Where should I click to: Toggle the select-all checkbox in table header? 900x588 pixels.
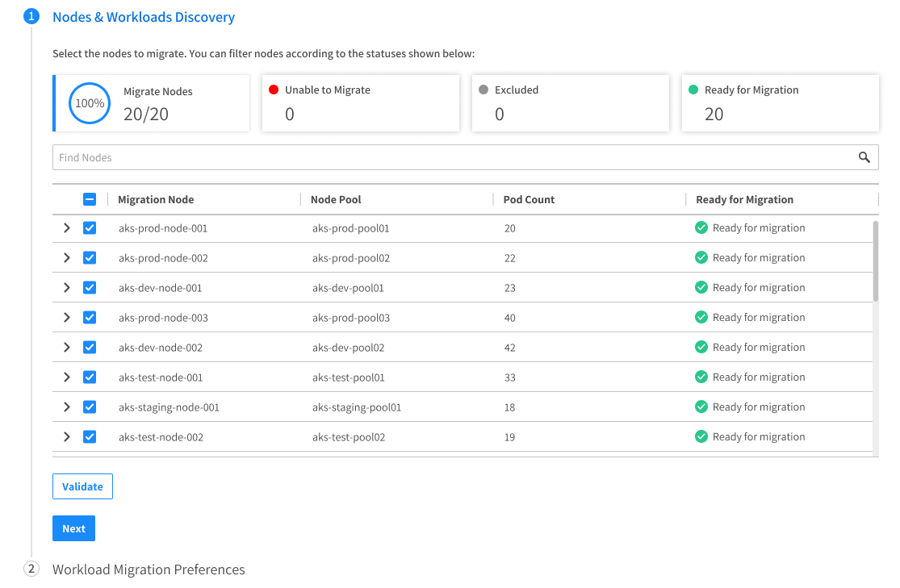pyautogui.click(x=90, y=200)
